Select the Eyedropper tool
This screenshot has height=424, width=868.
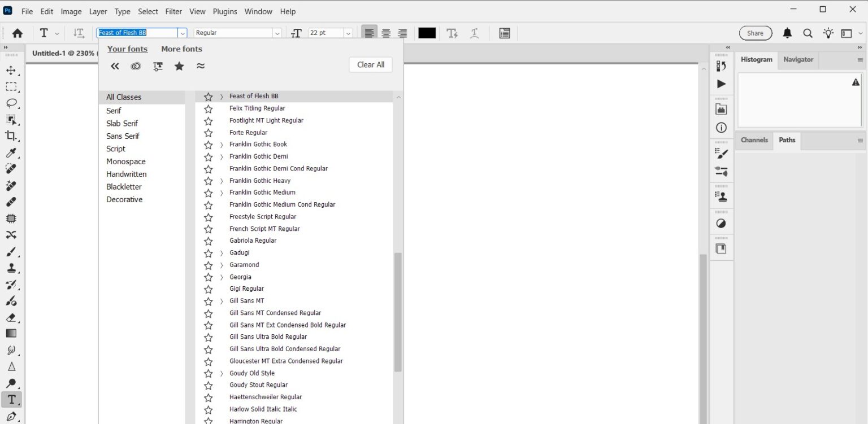11,152
